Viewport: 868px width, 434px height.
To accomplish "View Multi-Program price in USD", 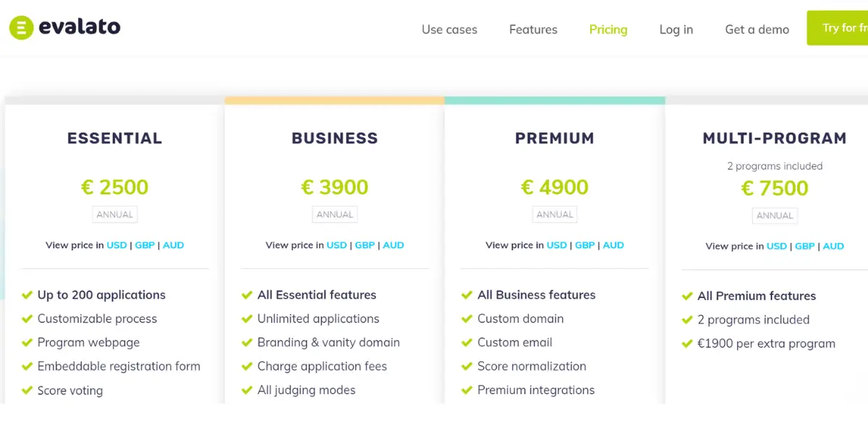I will pyautogui.click(x=776, y=246).
